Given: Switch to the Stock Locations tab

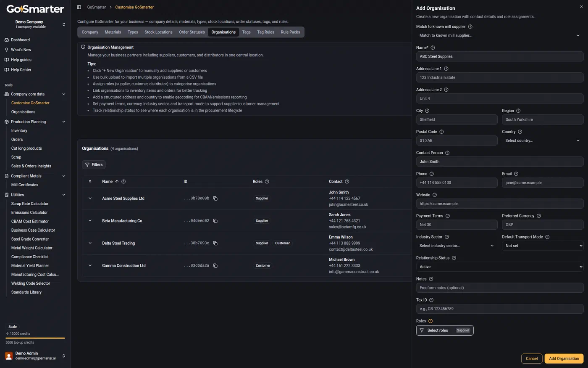Looking at the screenshot, I should [x=158, y=32].
